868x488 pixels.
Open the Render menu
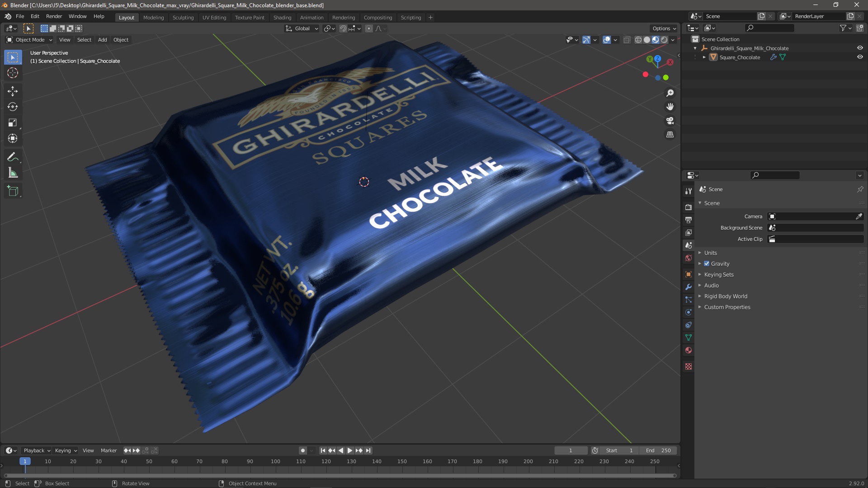click(x=54, y=16)
